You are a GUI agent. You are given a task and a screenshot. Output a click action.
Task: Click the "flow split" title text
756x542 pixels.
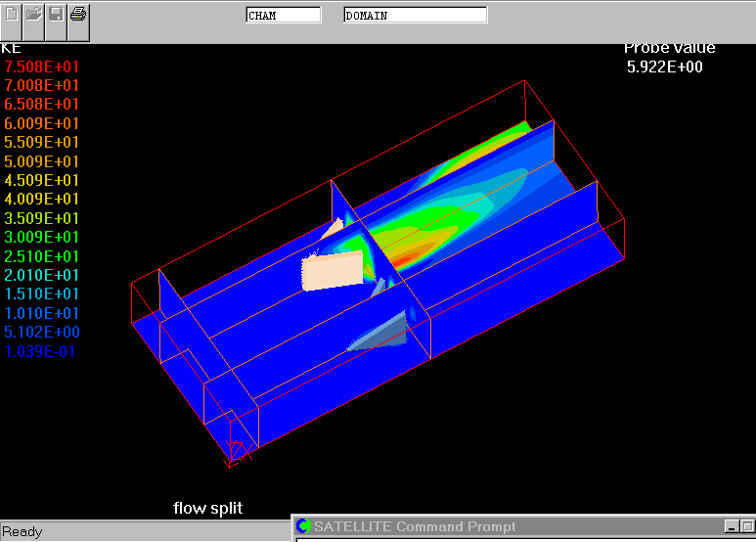click(207, 508)
